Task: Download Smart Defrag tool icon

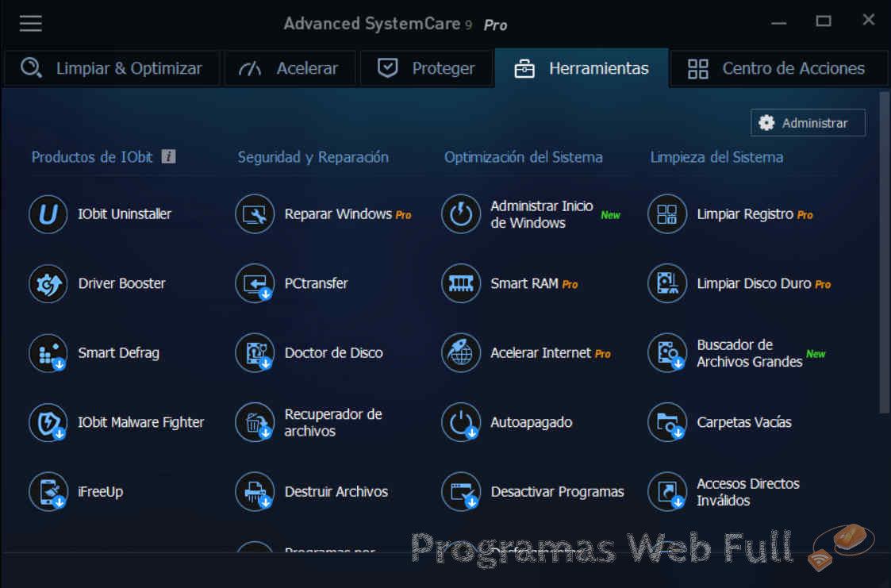Action: coord(48,353)
